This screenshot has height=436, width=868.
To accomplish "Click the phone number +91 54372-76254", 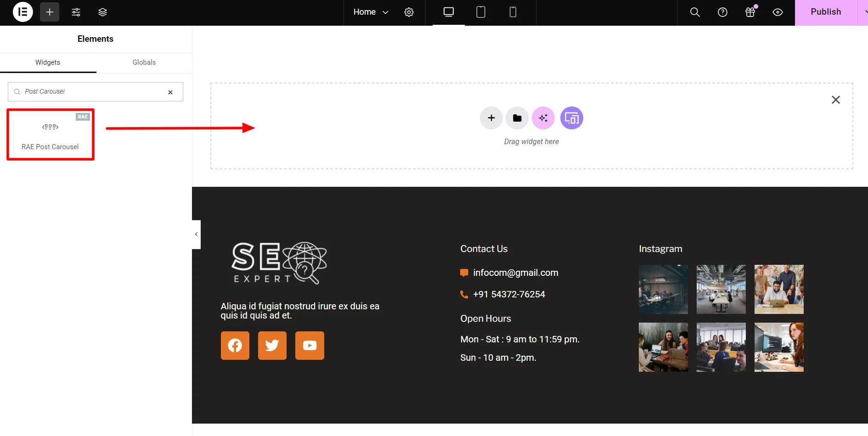I will click(x=509, y=294).
